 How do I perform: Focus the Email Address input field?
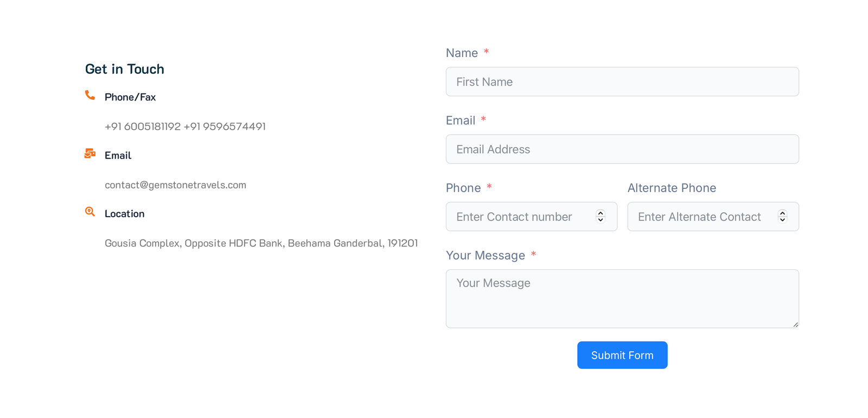(x=622, y=149)
